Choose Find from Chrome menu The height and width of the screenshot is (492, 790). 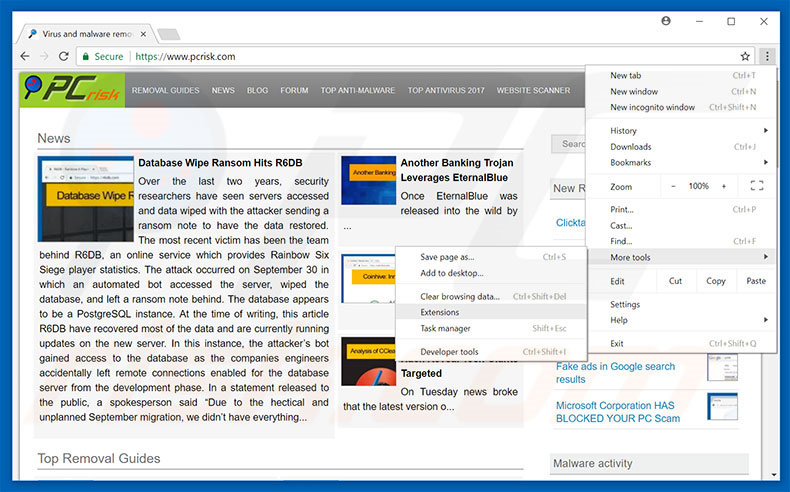tap(681, 241)
